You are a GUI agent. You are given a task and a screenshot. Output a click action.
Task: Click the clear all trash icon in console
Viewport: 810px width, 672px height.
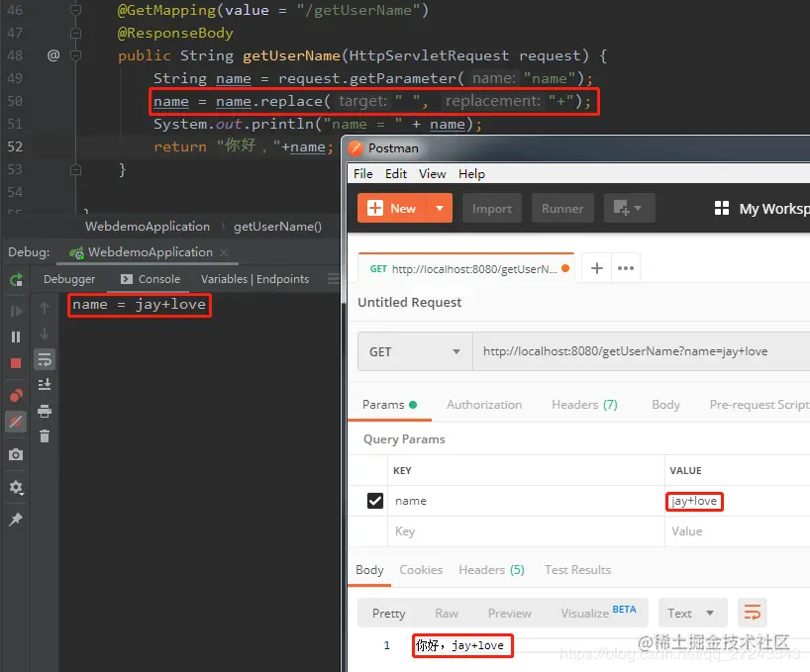coord(45,436)
